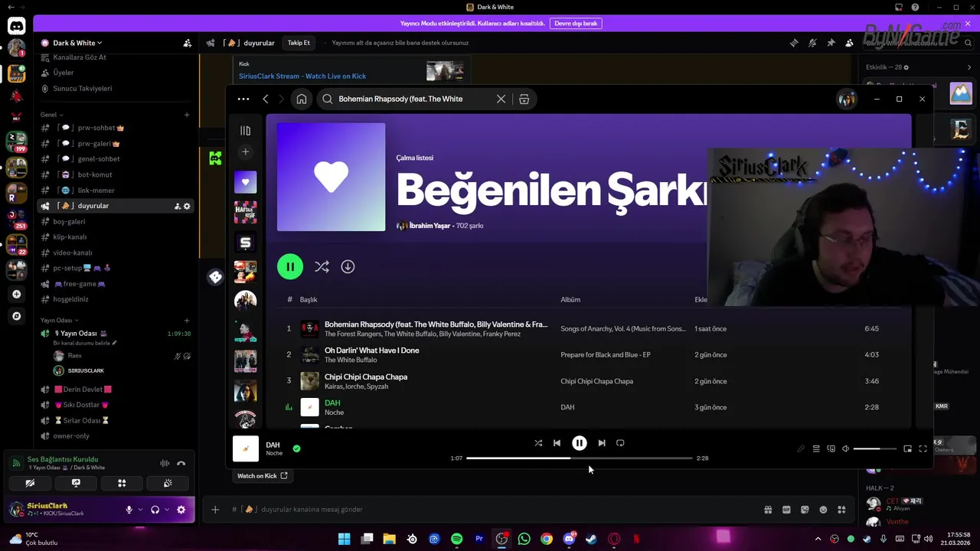Open GIF picker in Discord message bar
This screenshot has width=980, height=551.
click(x=786, y=510)
